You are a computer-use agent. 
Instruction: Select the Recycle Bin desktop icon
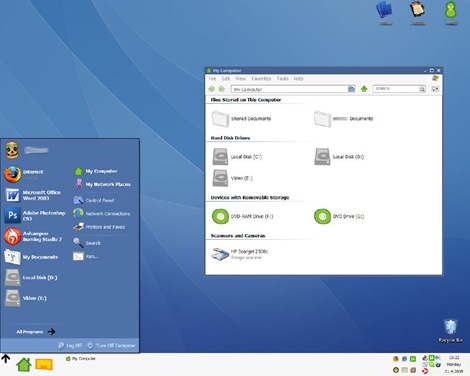[x=450, y=331]
